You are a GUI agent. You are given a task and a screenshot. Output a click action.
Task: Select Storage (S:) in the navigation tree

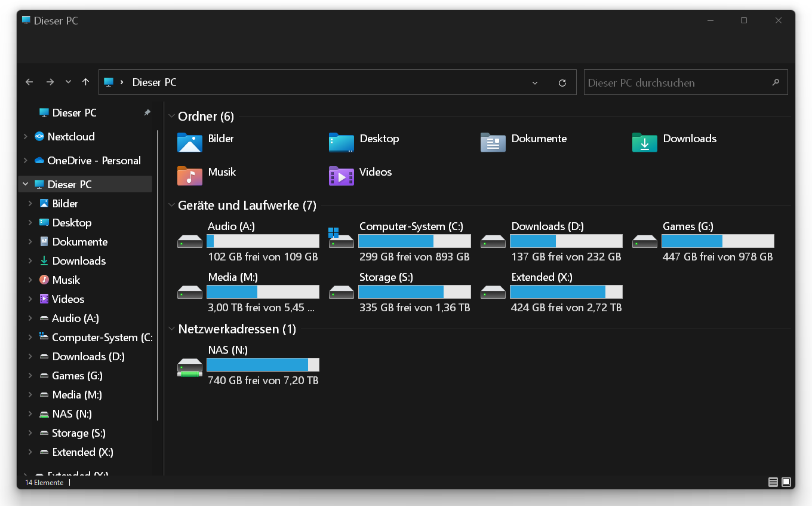click(79, 433)
